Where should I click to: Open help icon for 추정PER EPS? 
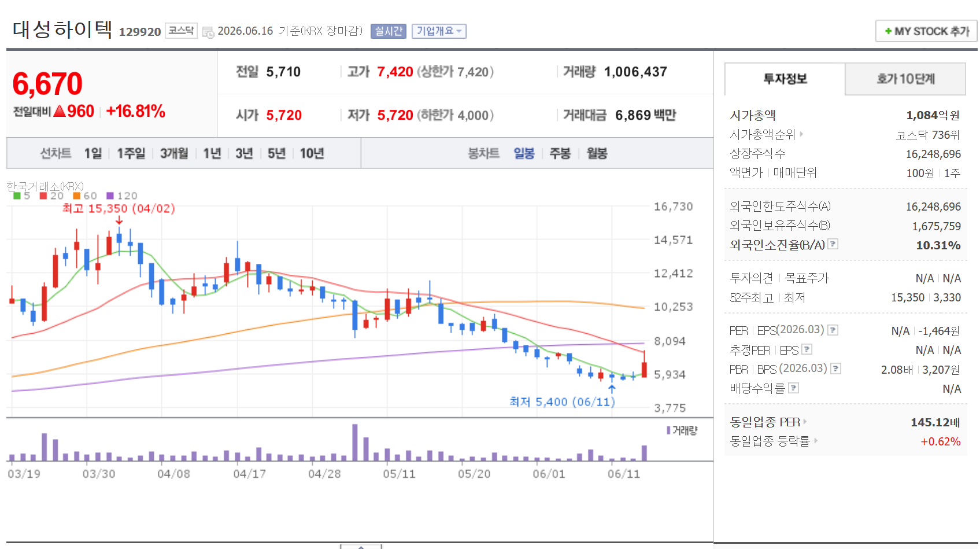[807, 349]
